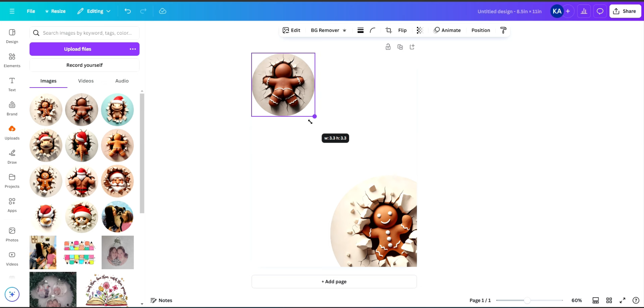The width and height of the screenshot is (644, 308).
Task: Focus the image search field
Action: (85, 33)
